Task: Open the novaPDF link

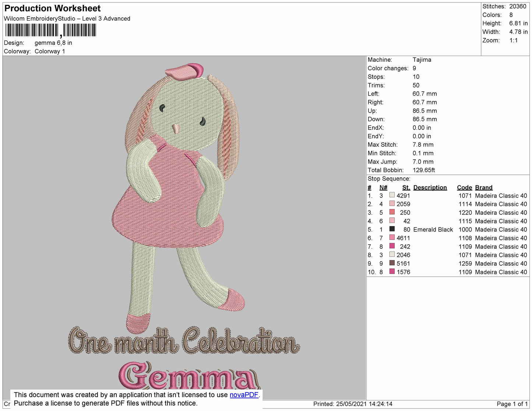Action: pos(244,395)
